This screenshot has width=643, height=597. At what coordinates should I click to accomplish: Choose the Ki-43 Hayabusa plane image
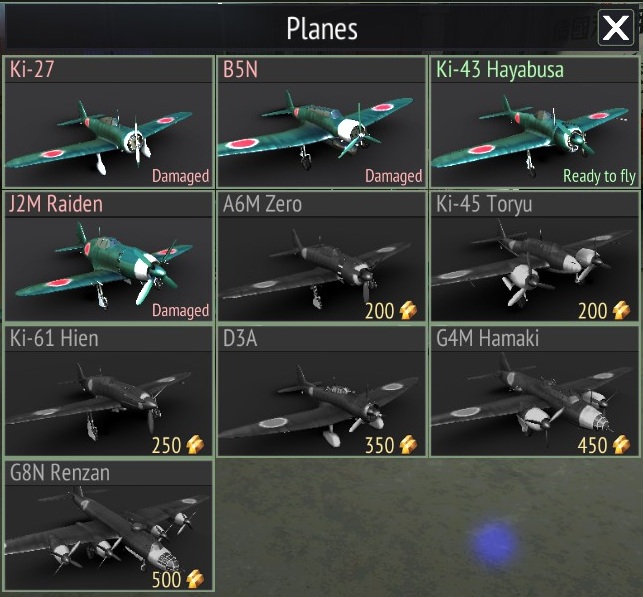pos(533,135)
